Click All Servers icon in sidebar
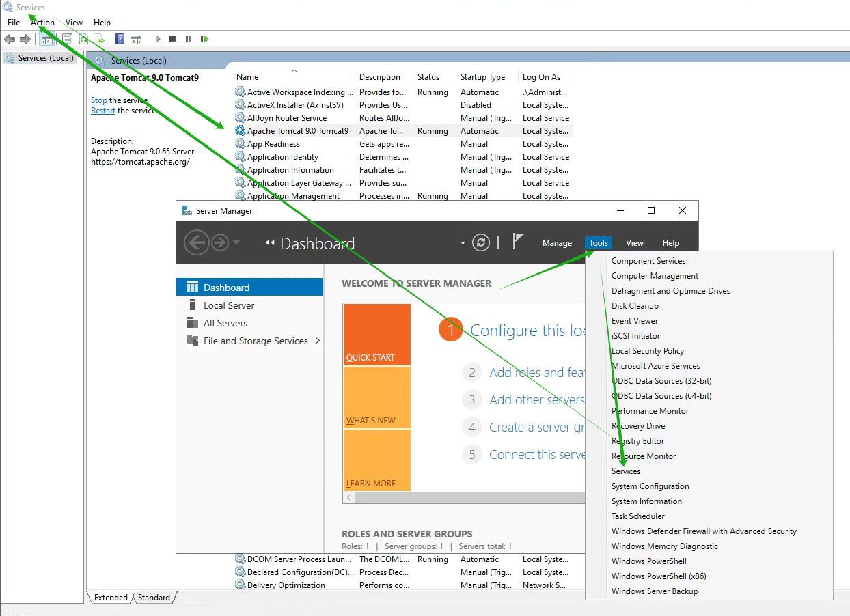The width and height of the screenshot is (850, 616). 193,323
